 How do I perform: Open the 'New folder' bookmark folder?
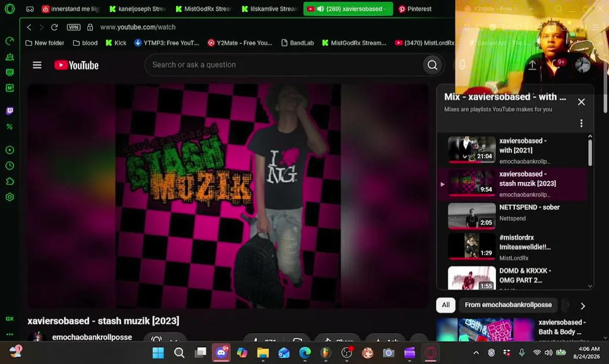tap(45, 43)
